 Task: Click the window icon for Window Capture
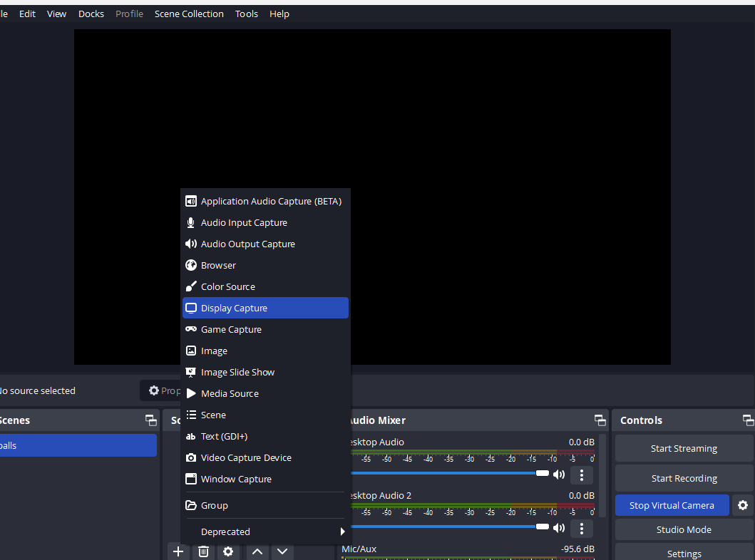coord(191,479)
